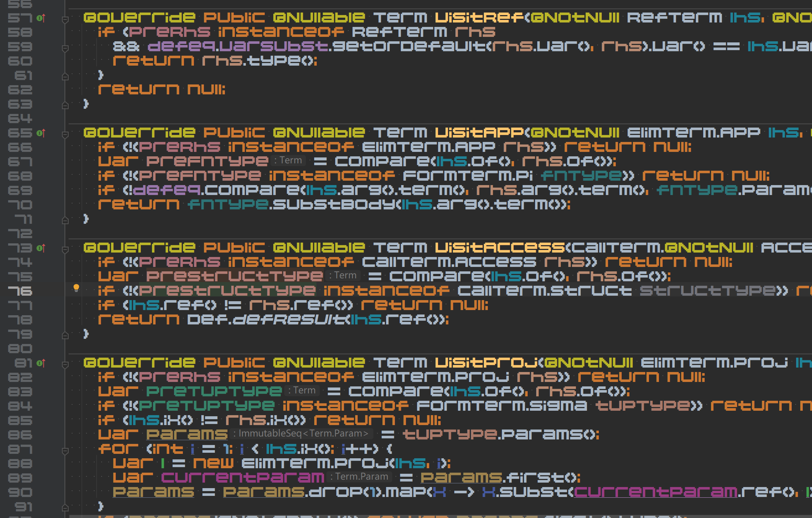Click the green interface marker next to line 73
The width and height of the screenshot is (812, 518).
tap(39, 248)
